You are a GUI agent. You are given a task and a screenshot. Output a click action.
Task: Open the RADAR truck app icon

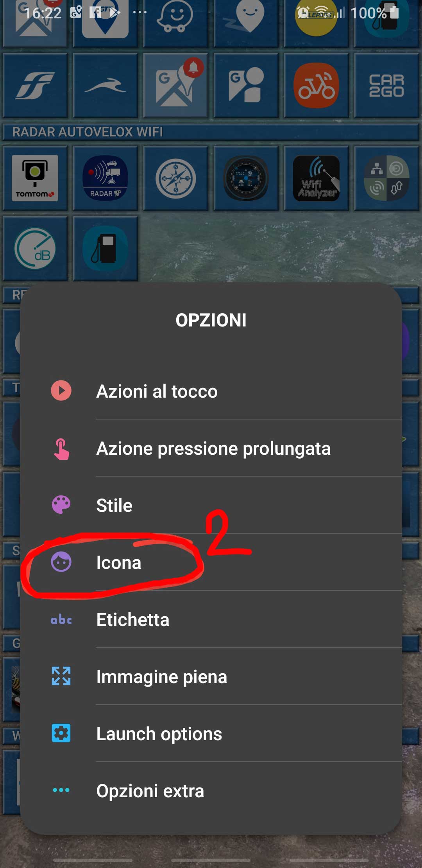click(105, 178)
